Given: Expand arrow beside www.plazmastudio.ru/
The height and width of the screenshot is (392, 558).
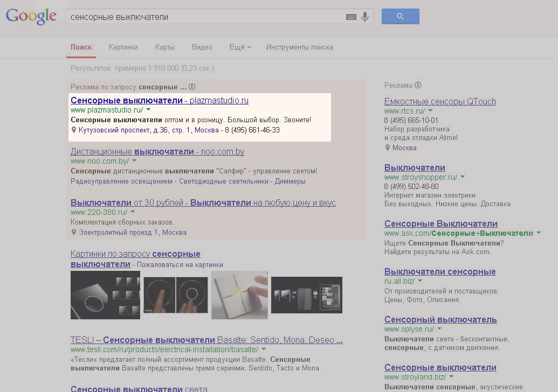Looking at the screenshot, I should 148,109.
